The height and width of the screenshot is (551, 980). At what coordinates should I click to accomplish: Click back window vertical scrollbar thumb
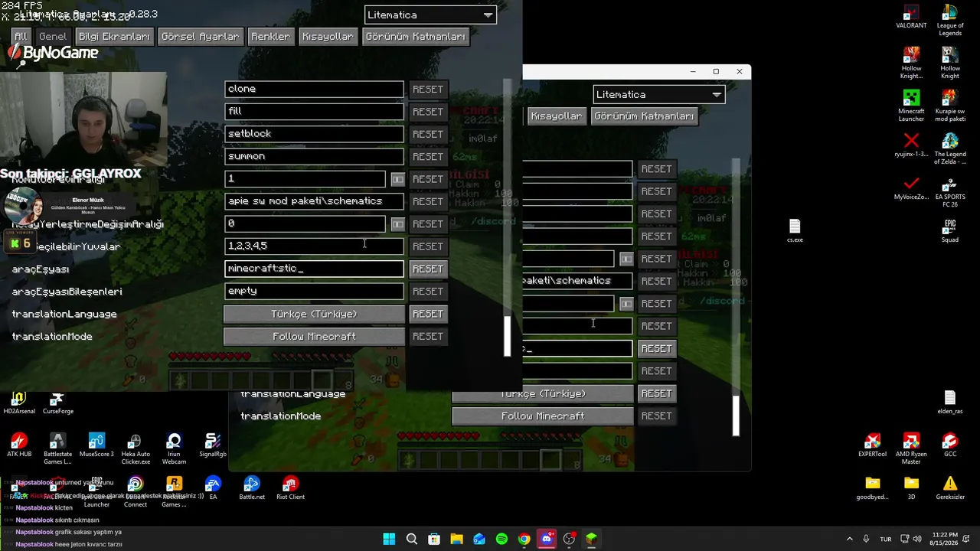click(736, 416)
